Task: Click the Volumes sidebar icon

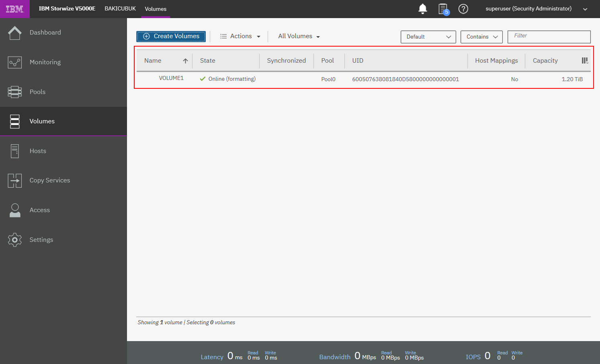Action: pyautogui.click(x=15, y=121)
